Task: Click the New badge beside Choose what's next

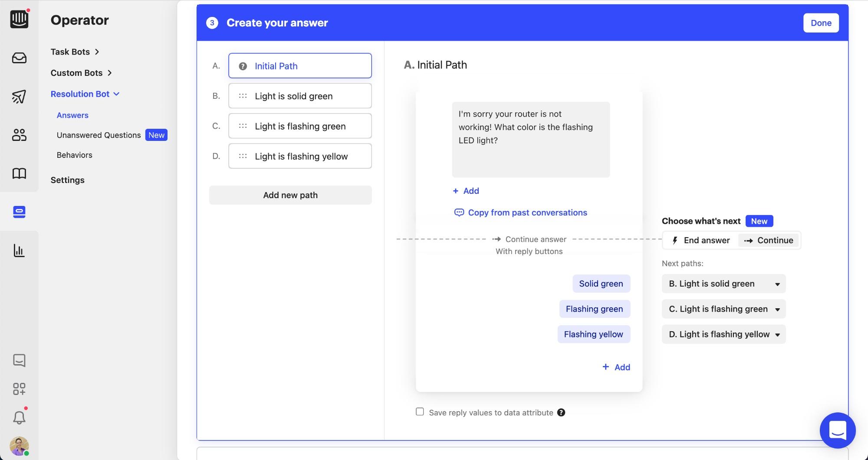Action: 759,221
